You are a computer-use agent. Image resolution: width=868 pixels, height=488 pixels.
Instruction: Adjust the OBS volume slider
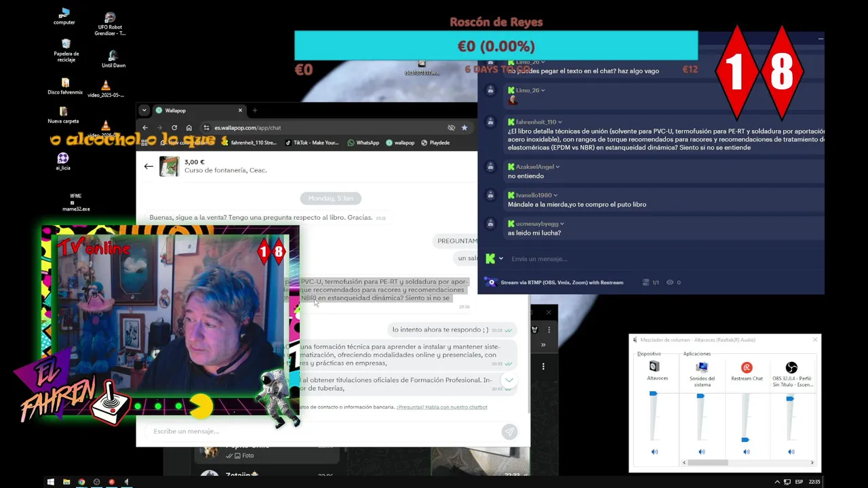(790, 399)
